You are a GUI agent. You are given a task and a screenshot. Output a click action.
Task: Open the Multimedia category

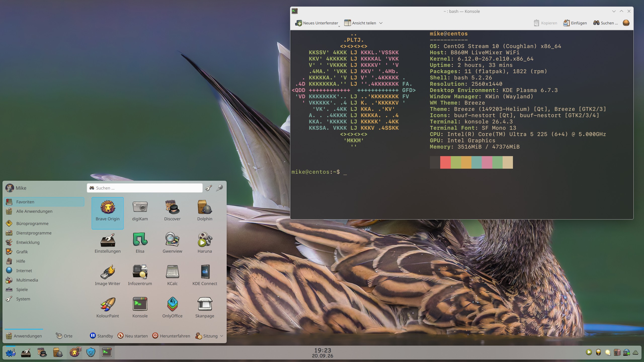(44, 280)
